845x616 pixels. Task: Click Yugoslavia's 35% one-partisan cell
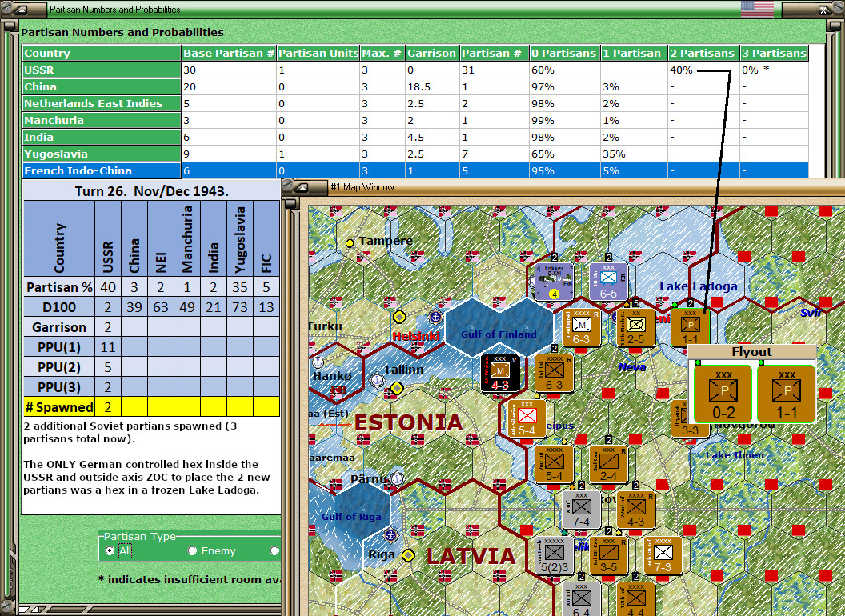[x=634, y=154]
